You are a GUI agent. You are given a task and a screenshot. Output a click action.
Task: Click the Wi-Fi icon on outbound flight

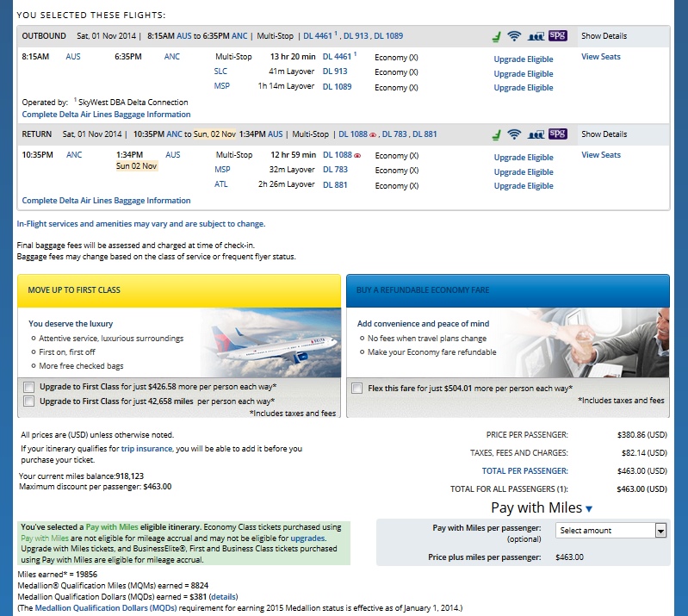(x=514, y=36)
